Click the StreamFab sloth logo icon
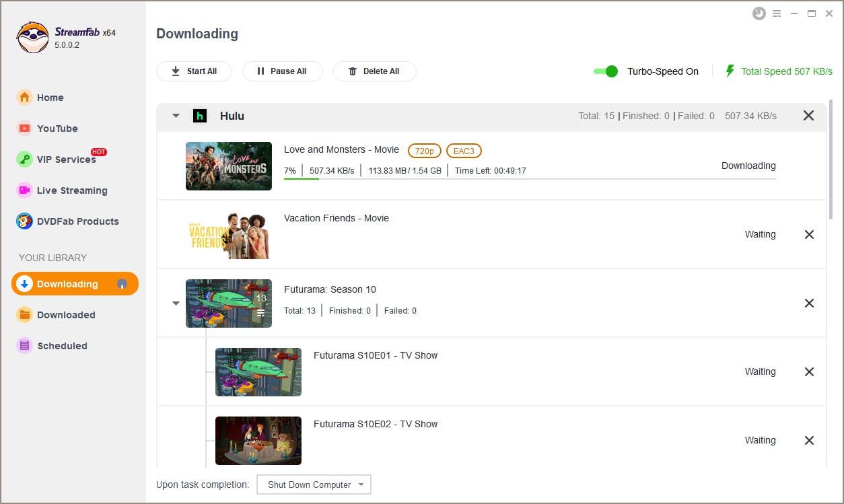The width and height of the screenshot is (844, 504). (33, 38)
